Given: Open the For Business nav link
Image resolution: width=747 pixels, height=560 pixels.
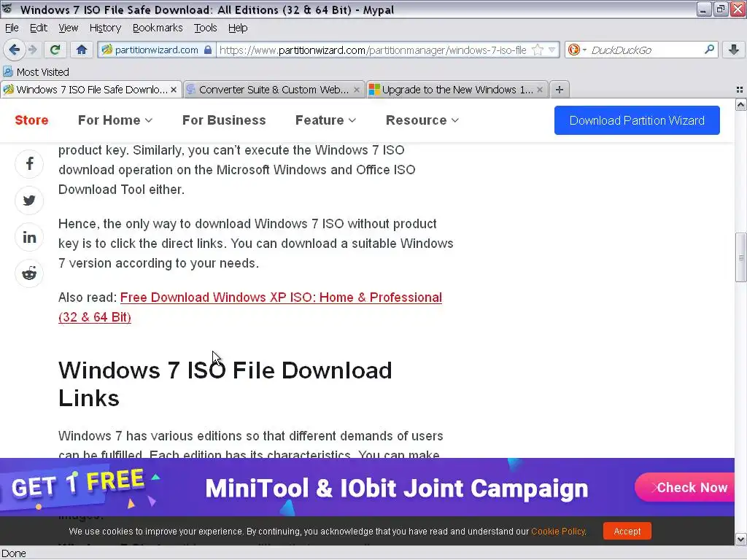Looking at the screenshot, I should (224, 120).
